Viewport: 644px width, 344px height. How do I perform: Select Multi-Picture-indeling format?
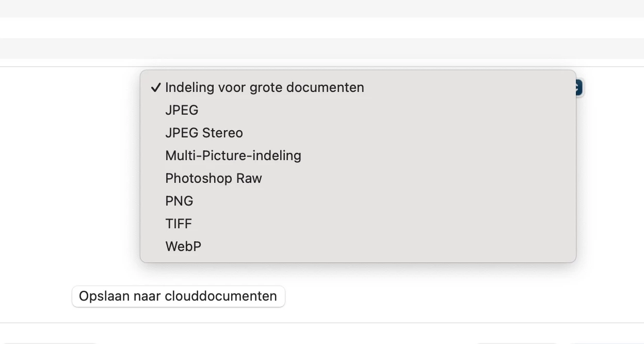tap(233, 156)
